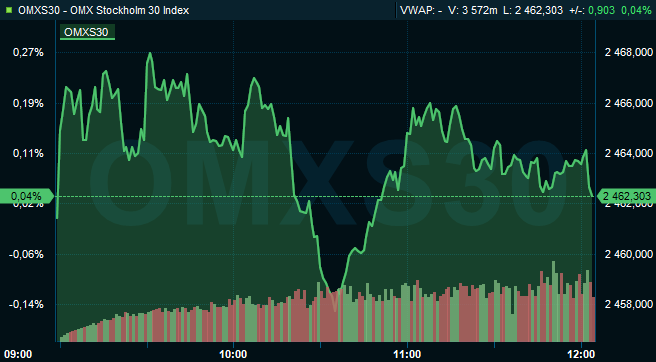Click the green 0,04% marker on left axis

click(x=27, y=196)
